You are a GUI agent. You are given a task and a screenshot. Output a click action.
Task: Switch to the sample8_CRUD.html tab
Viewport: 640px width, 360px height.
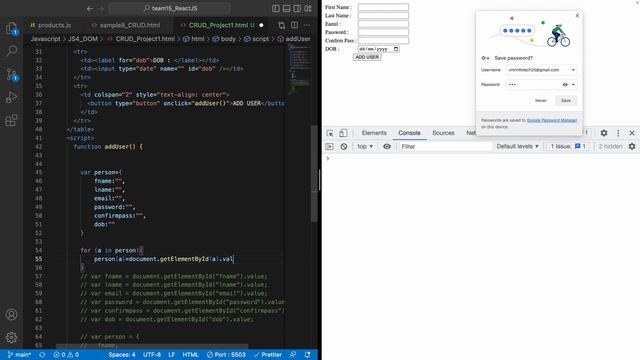(126, 25)
